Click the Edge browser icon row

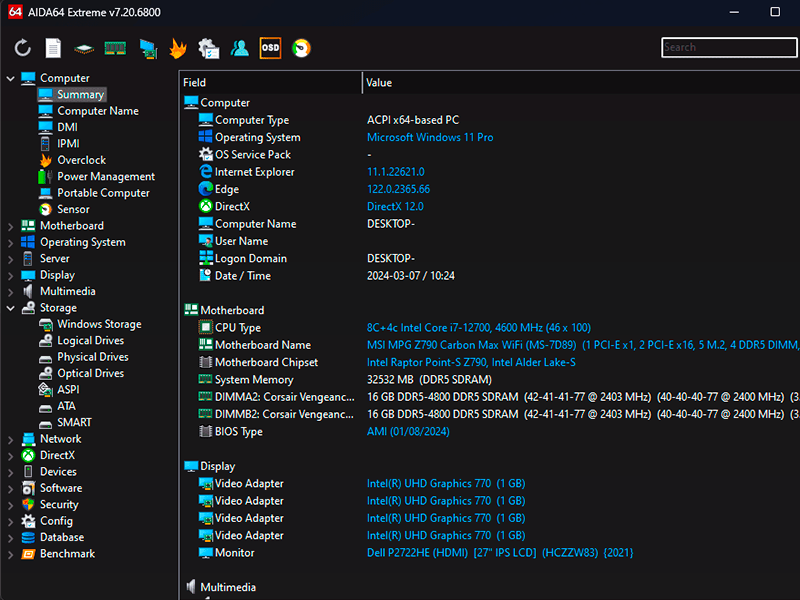click(x=206, y=189)
